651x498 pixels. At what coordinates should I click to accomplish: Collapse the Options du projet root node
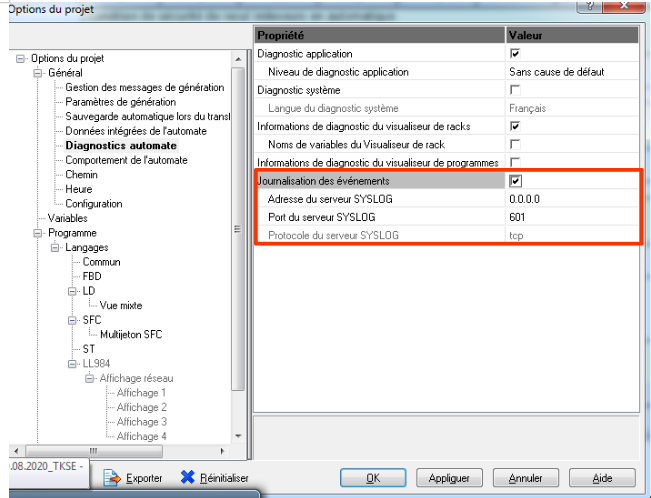pyautogui.click(x=20, y=59)
